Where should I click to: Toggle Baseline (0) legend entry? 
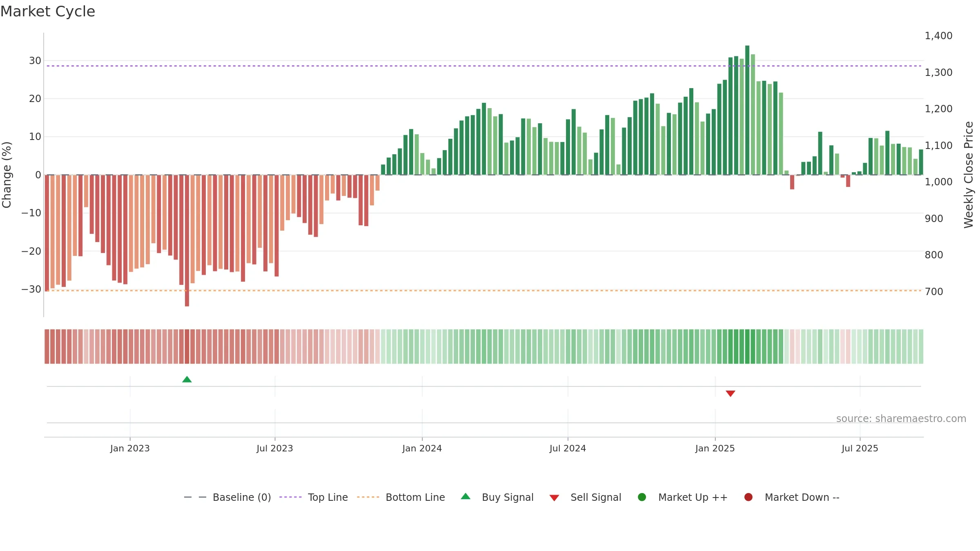pyautogui.click(x=227, y=497)
